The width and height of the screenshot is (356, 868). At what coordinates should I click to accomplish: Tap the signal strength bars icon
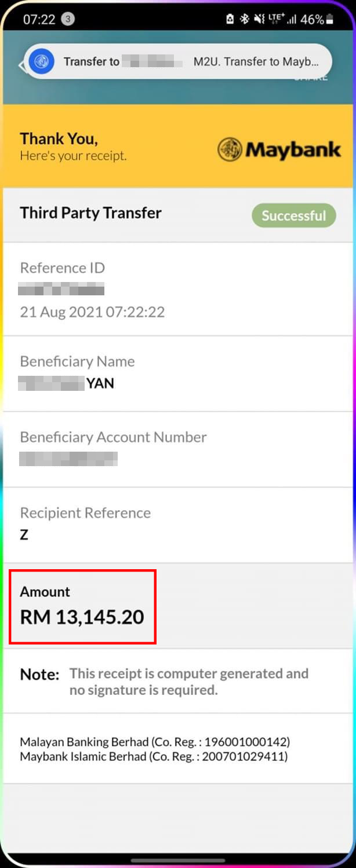291,20
